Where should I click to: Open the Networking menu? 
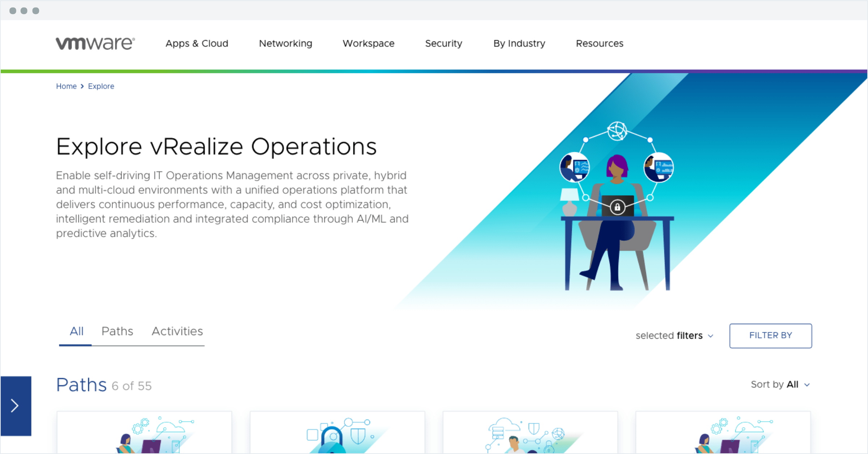point(285,43)
